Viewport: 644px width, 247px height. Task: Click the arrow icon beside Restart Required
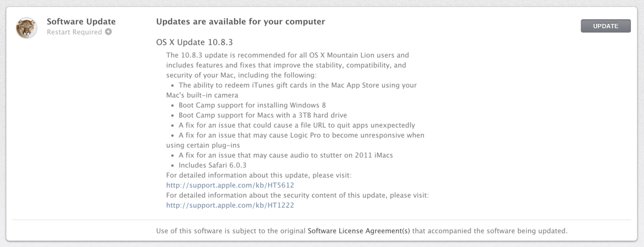108,32
